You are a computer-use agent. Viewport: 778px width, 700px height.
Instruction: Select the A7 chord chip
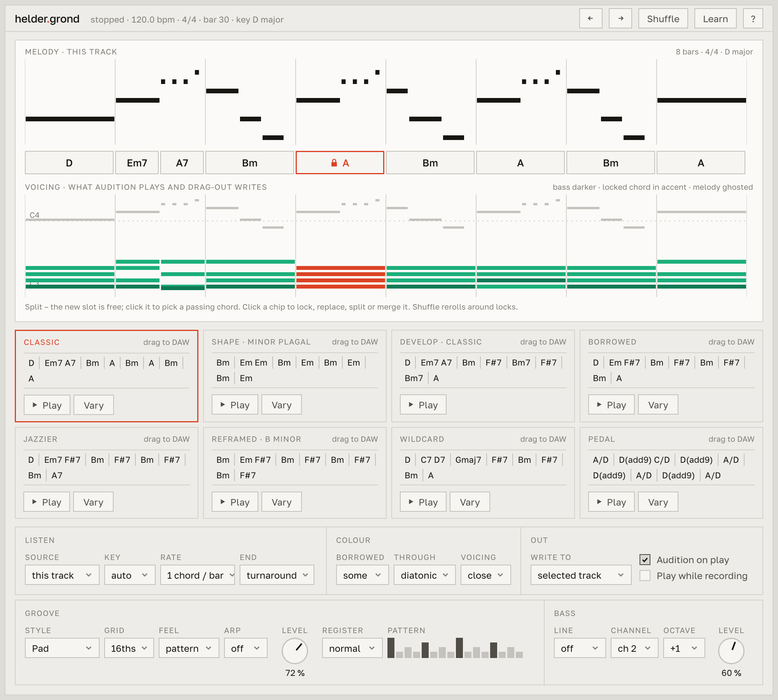click(x=182, y=163)
